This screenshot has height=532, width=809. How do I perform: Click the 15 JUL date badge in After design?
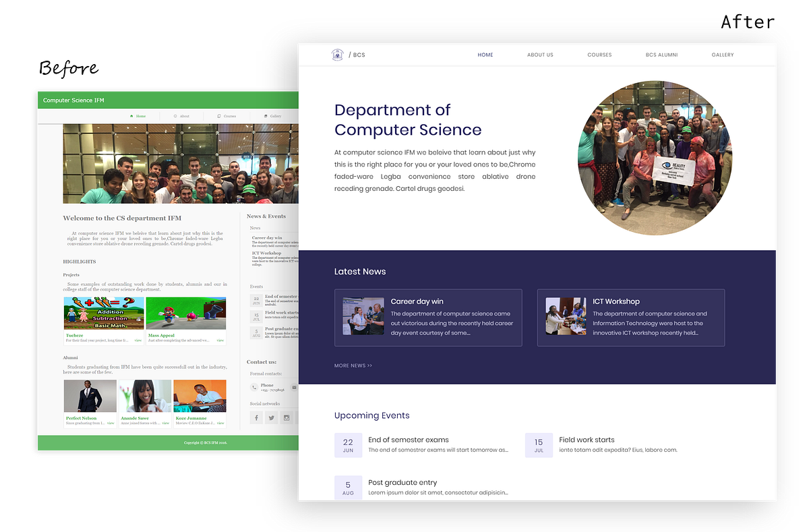click(x=539, y=445)
